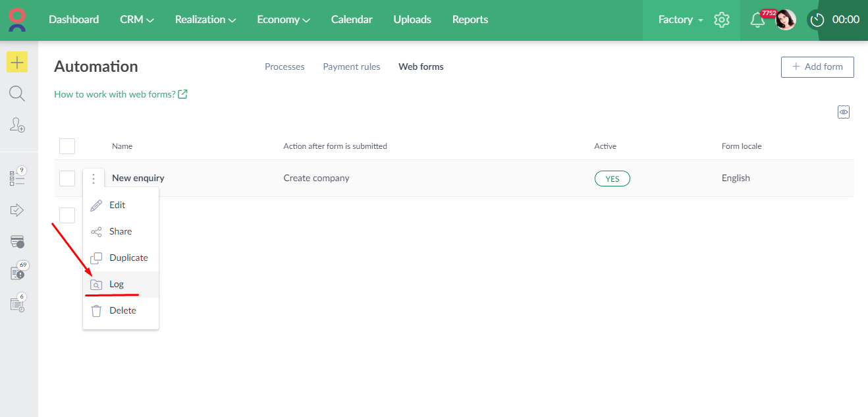Expand the CRM dropdown menu
This screenshot has height=417, width=868.
(137, 20)
